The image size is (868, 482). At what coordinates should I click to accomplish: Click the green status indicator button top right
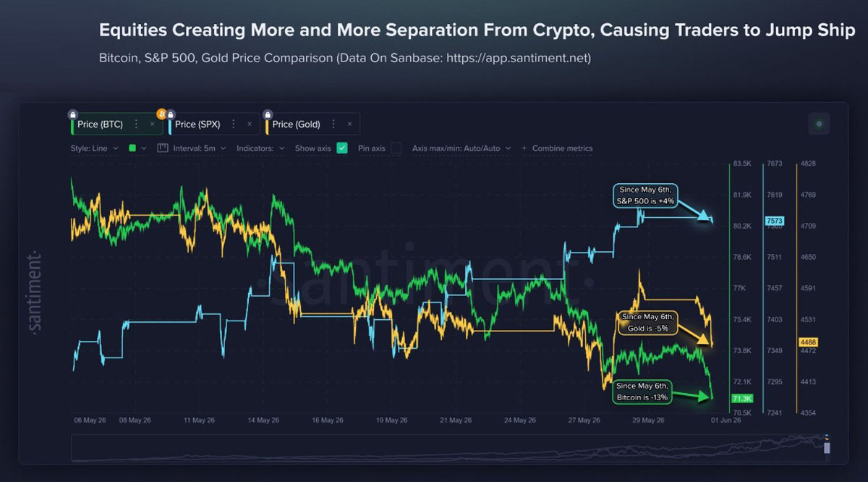[819, 124]
